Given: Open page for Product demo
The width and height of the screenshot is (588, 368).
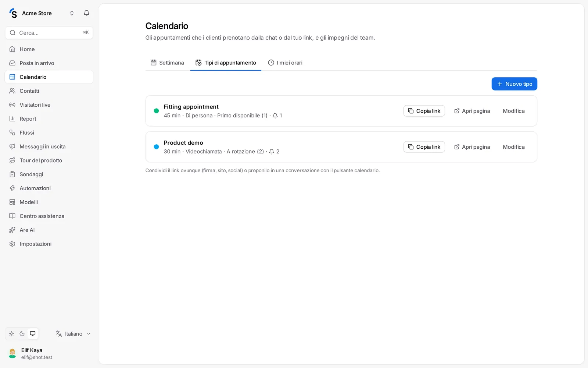Looking at the screenshot, I should (472, 147).
